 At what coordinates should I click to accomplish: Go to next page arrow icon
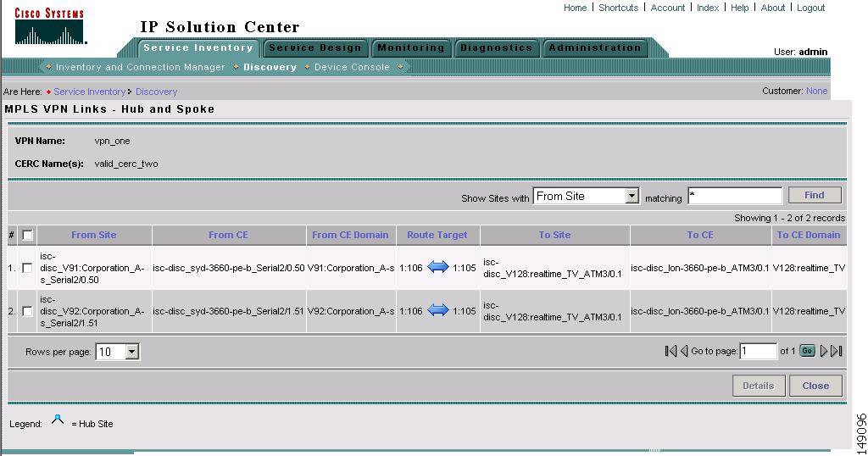[824, 351]
